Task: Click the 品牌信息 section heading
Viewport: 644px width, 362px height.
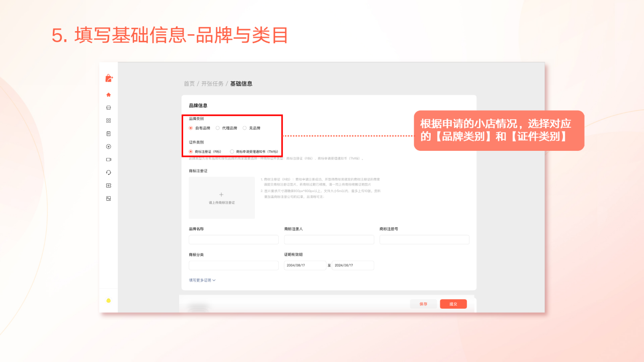Action: pyautogui.click(x=198, y=106)
